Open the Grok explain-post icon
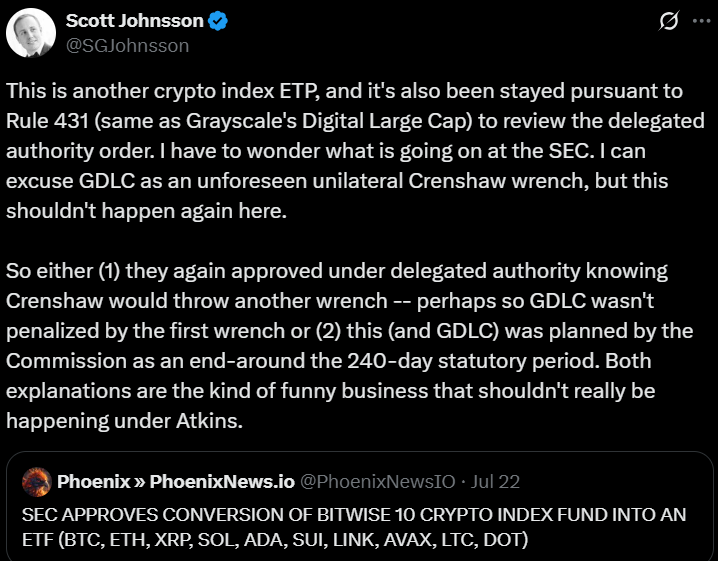 point(669,21)
